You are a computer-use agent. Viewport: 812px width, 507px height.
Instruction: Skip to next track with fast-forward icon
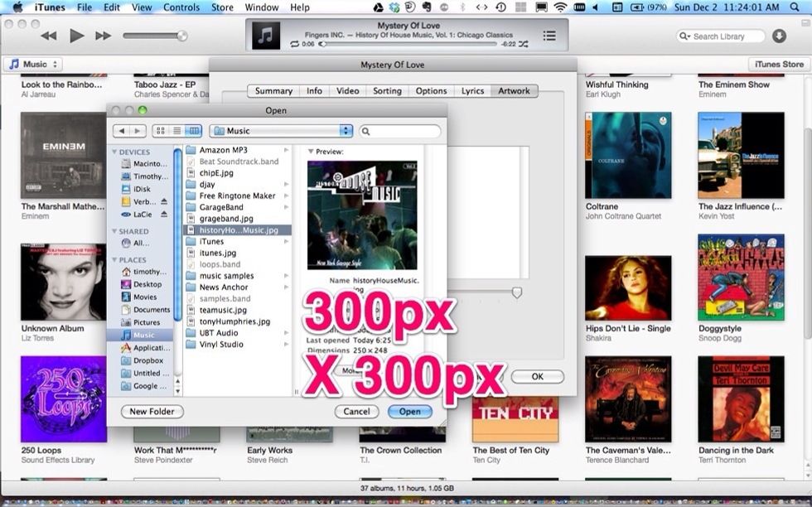pyautogui.click(x=103, y=36)
